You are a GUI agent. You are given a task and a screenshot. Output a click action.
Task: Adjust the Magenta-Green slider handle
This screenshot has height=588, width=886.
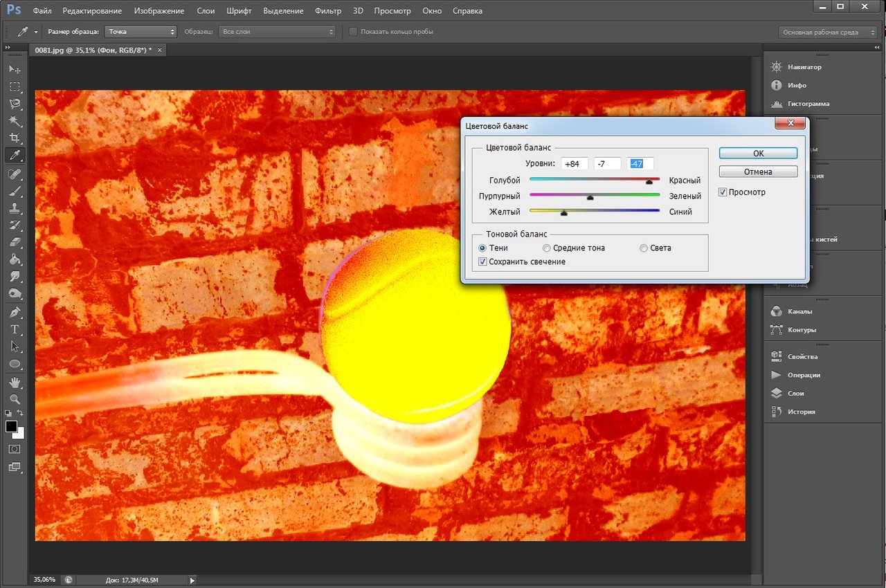[590, 197]
